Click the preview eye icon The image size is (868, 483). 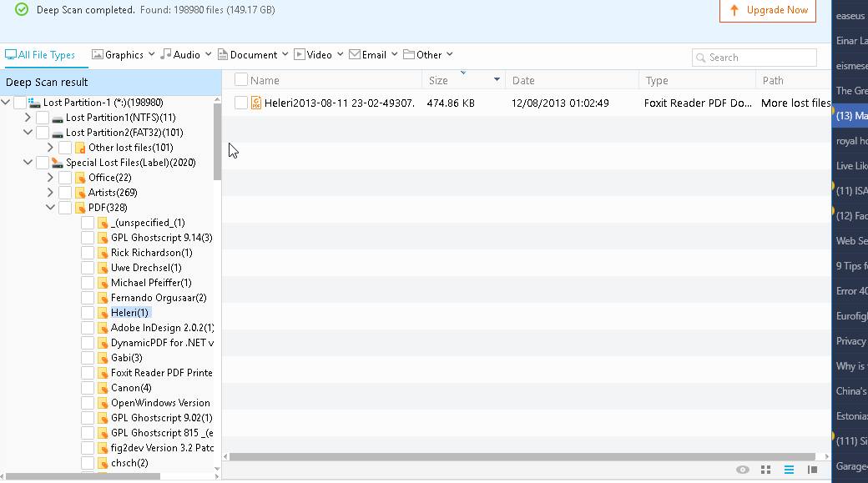[742, 470]
